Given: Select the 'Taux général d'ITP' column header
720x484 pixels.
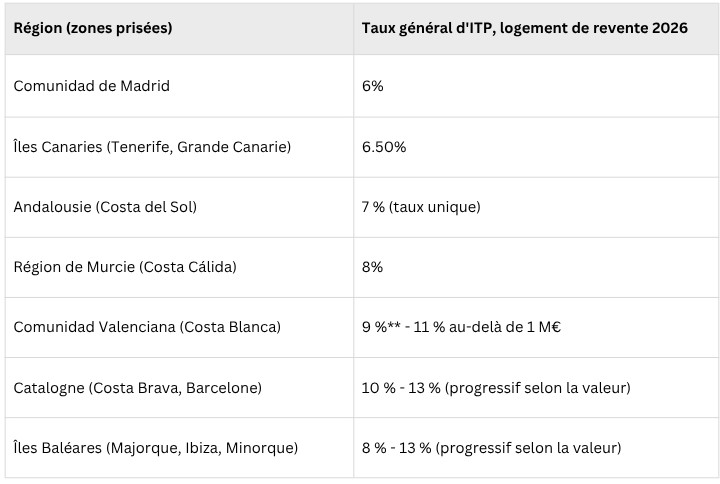Looking at the screenshot, I should pos(536,28).
